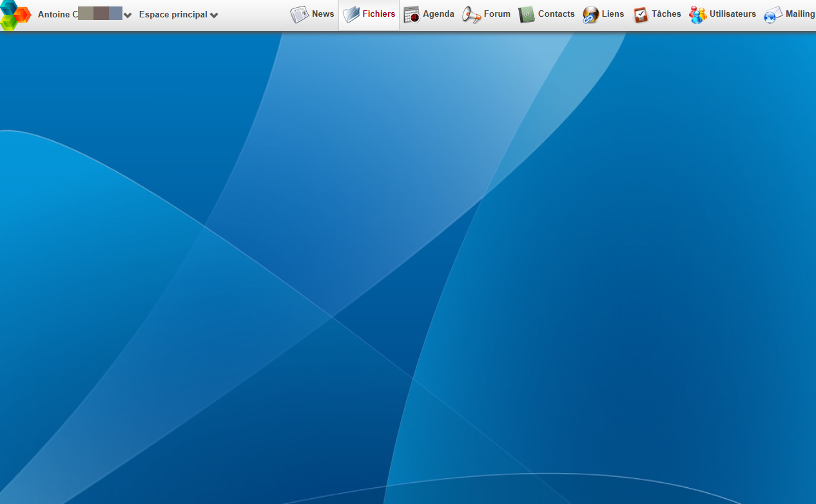Open Mailing using the envelope icon
Screen dimensions: 816x504
click(773, 14)
